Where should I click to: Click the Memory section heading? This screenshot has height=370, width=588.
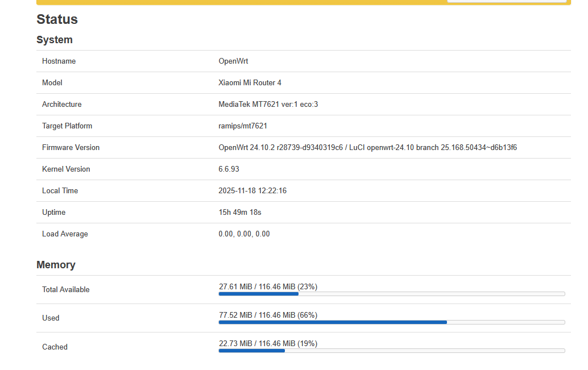56,265
